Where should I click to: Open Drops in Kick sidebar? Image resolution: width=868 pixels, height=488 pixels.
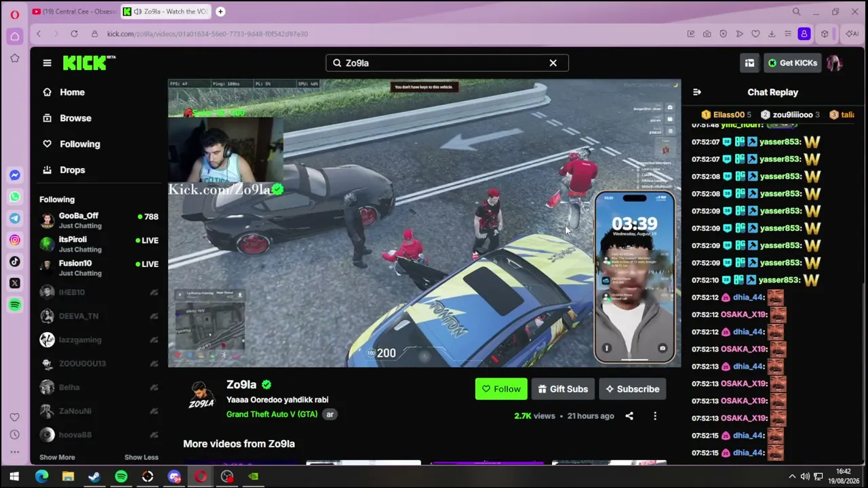72,170
